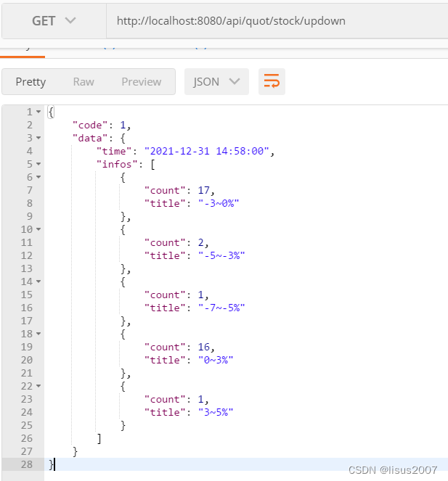Click the title value "-5~-3%"
The image size is (448, 481).
221,255
